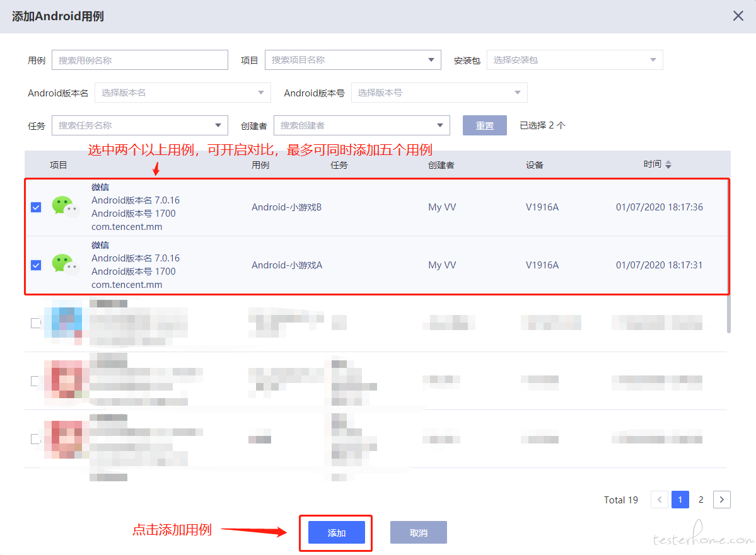Click the blue 添加 button
The width and height of the screenshot is (756, 555).
(x=337, y=532)
